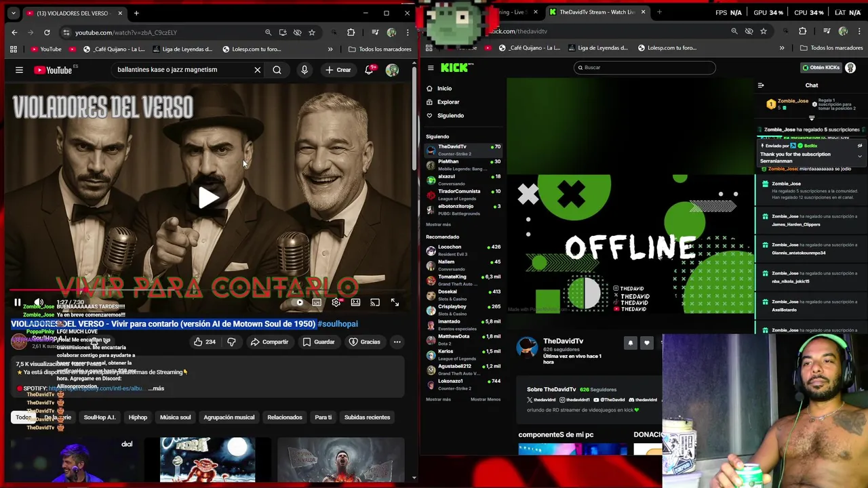Image resolution: width=868 pixels, height=488 pixels.
Task: Click the Crear button on YouTube
Action: tap(338, 70)
